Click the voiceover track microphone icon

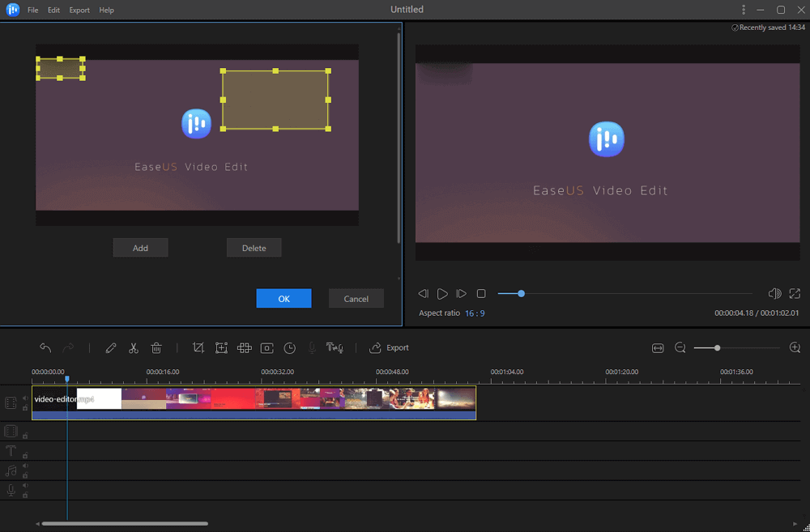[11, 490]
